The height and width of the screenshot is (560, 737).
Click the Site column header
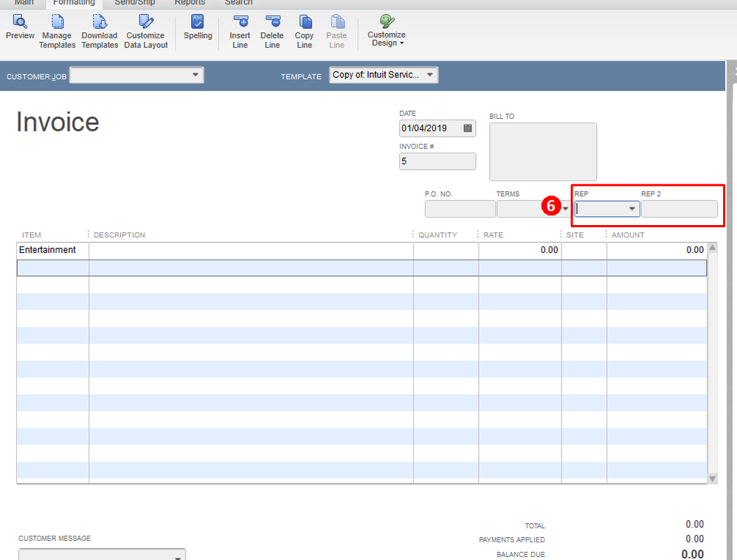pos(575,235)
